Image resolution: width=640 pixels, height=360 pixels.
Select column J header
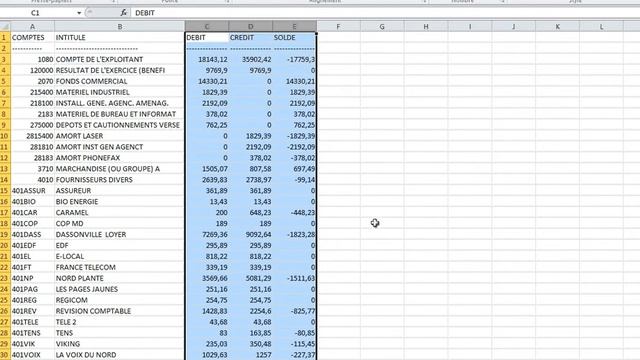[x=513, y=27]
